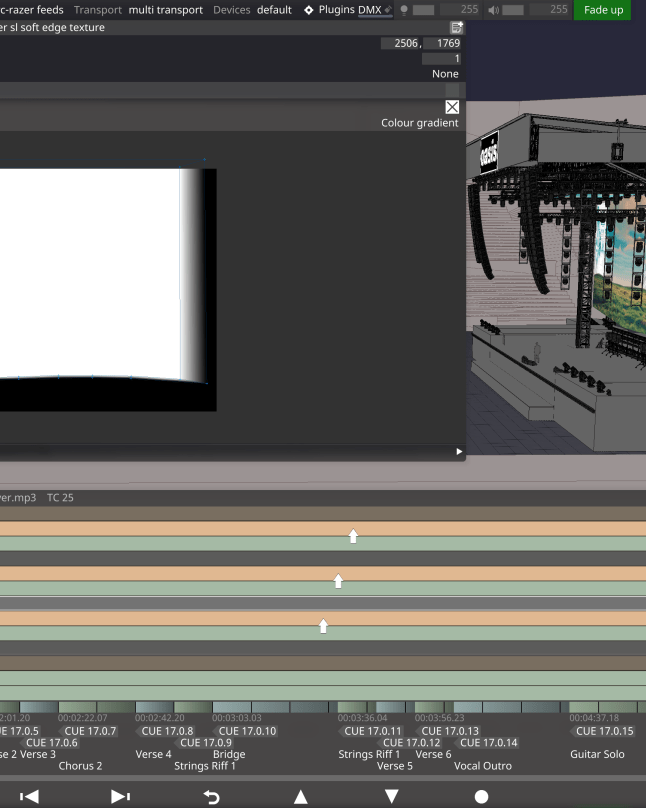Select the CUE 17.0.11 timeline marker

click(x=372, y=731)
